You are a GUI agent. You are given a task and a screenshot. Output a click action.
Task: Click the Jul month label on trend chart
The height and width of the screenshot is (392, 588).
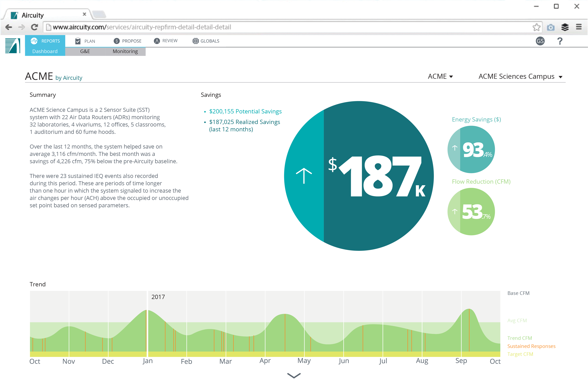point(383,361)
